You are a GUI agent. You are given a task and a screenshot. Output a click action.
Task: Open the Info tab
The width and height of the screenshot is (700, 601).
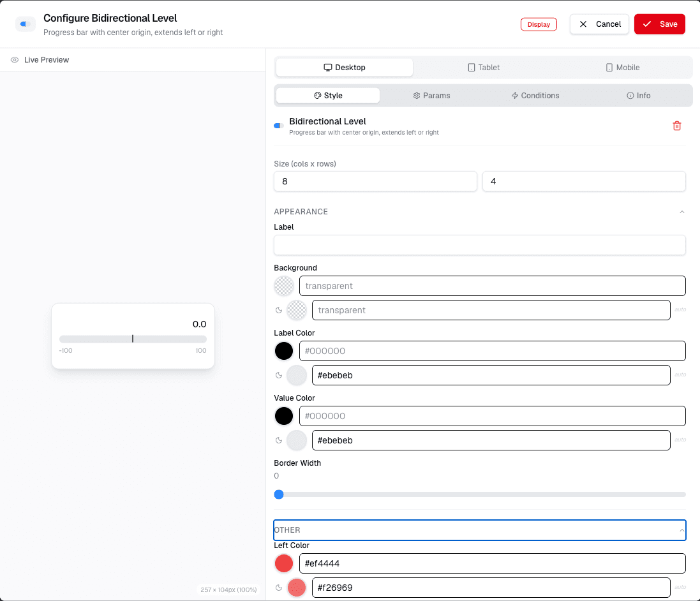(x=638, y=96)
